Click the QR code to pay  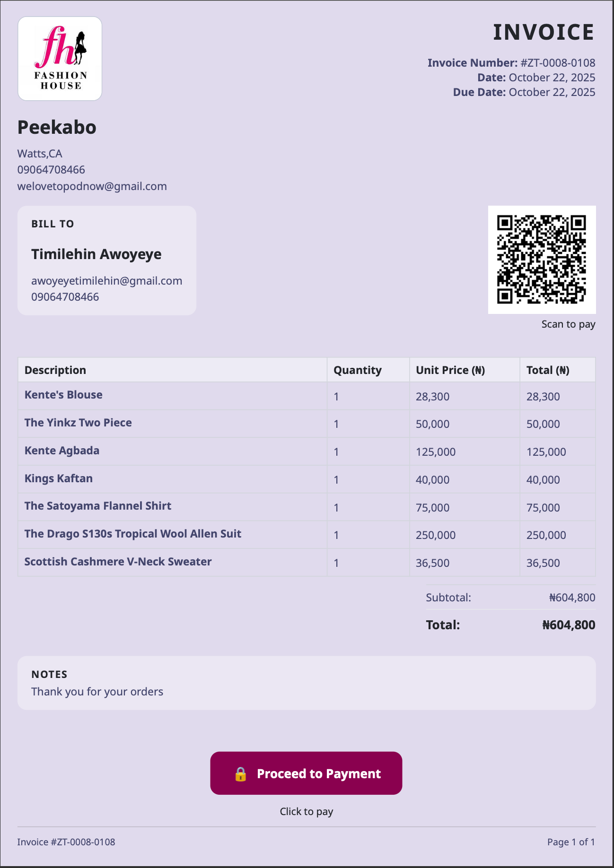[x=542, y=260]
